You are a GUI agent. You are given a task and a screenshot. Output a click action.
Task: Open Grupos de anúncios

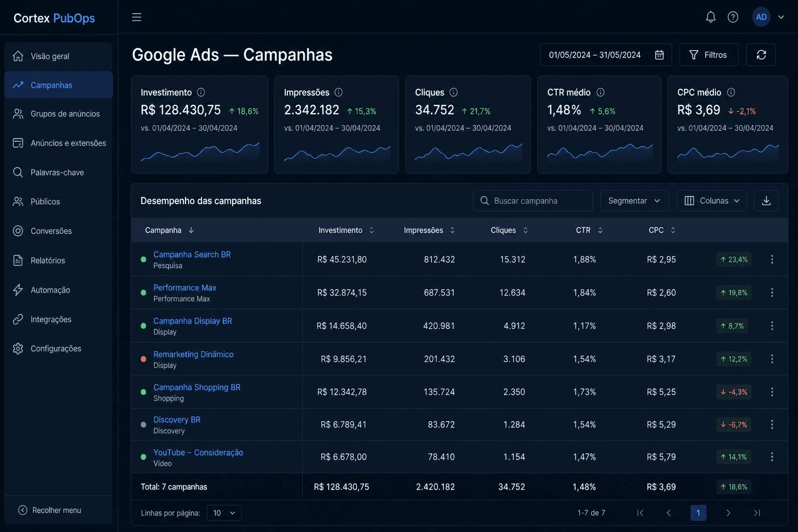click(59, 114)
